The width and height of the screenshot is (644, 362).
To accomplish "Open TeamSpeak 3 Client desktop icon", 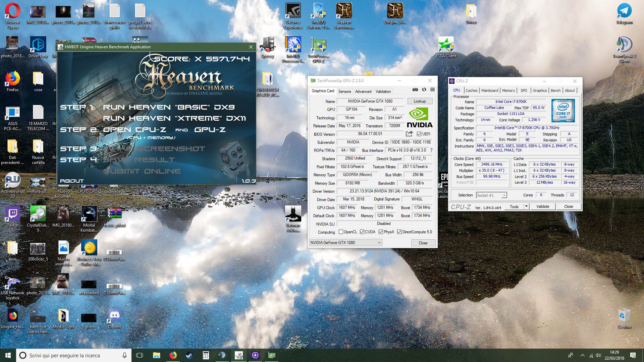I will 624,50.
